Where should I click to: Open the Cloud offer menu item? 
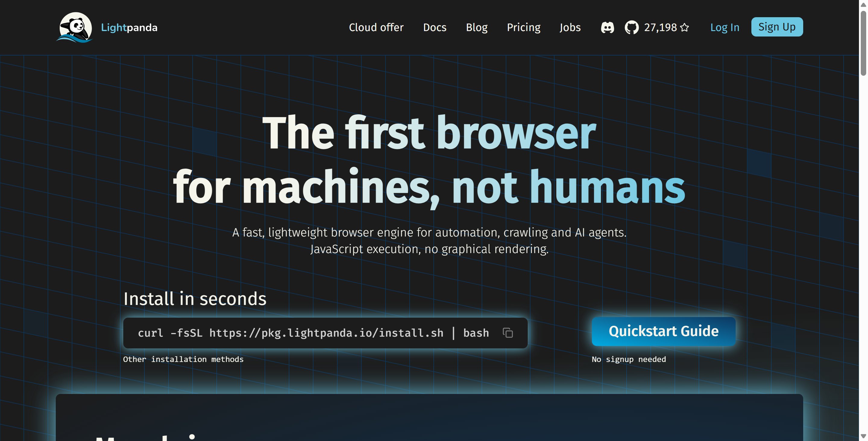click(376, 27)
